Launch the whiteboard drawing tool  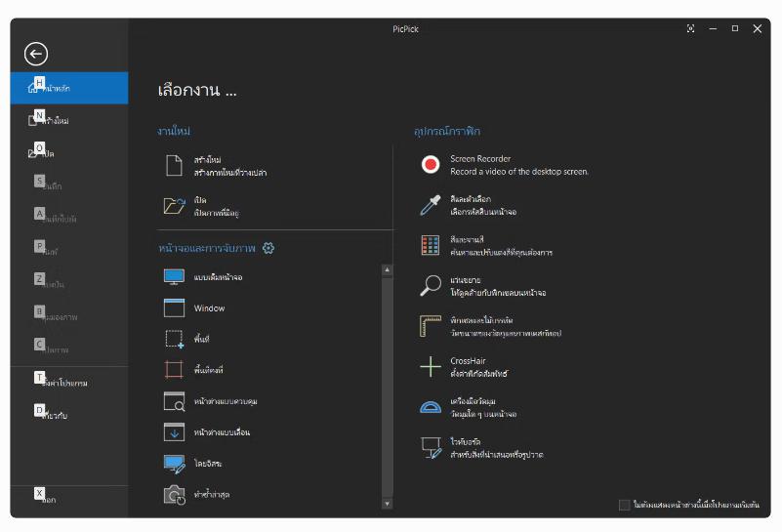[431, 448]
